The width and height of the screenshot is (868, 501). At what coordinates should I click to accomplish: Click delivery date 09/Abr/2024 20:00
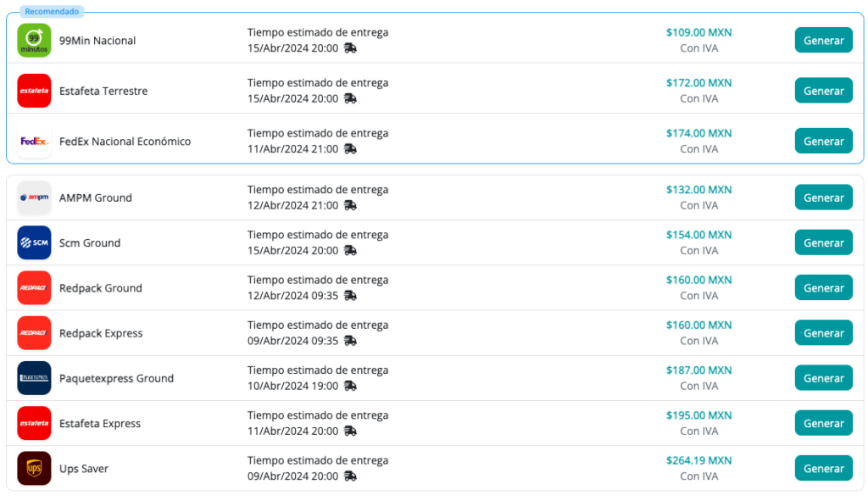292,476
